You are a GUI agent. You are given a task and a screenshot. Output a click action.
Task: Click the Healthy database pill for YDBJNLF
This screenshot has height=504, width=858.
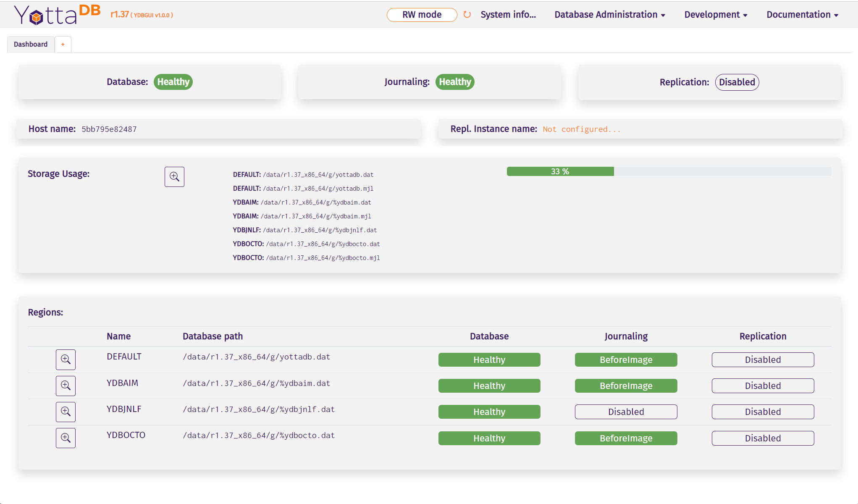click(x=489, y=412)
